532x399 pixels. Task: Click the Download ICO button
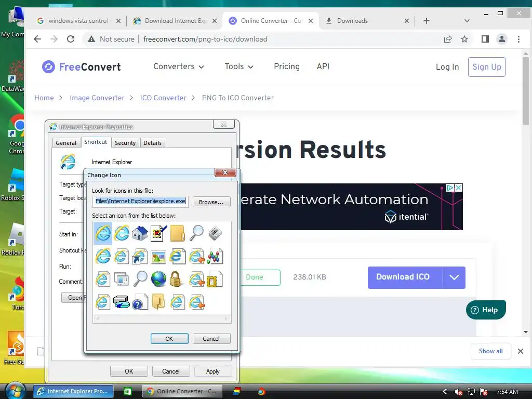point(405,277)
